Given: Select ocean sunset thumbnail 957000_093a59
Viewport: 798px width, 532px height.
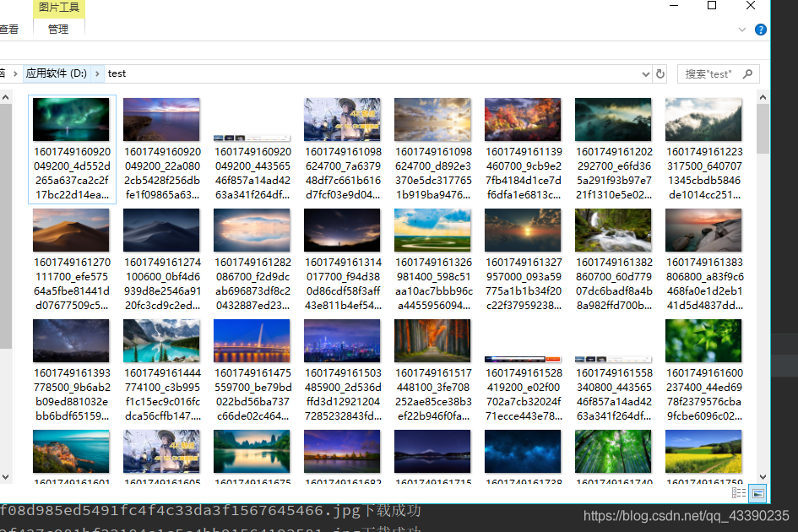Looking at the screenshot, I should point(523,230).
